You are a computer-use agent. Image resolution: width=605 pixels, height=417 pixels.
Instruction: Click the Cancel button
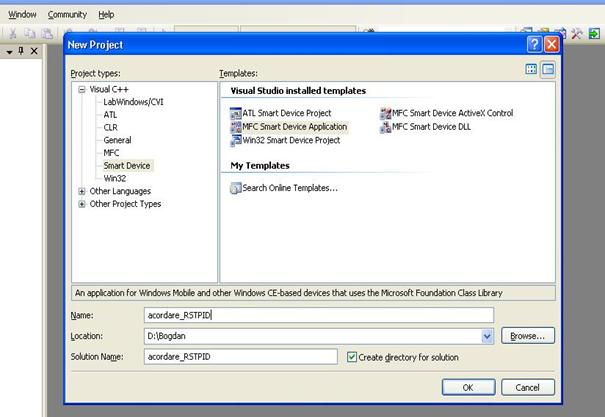click(528, 387)
